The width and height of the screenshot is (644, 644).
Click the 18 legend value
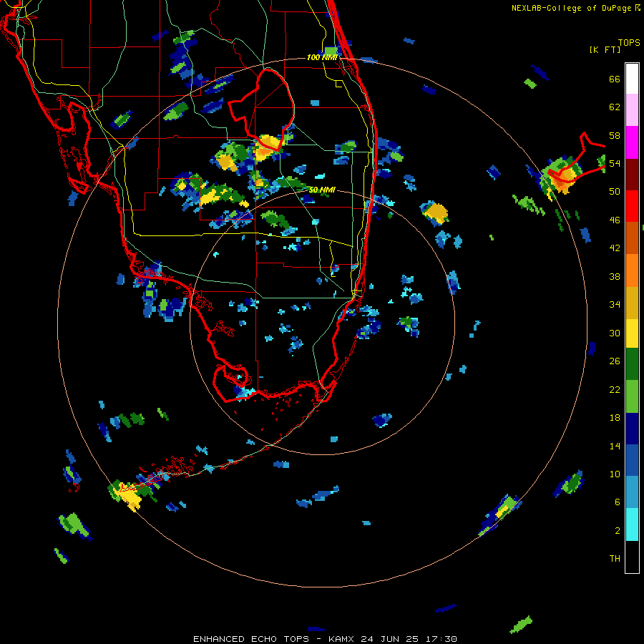point(615,418)
